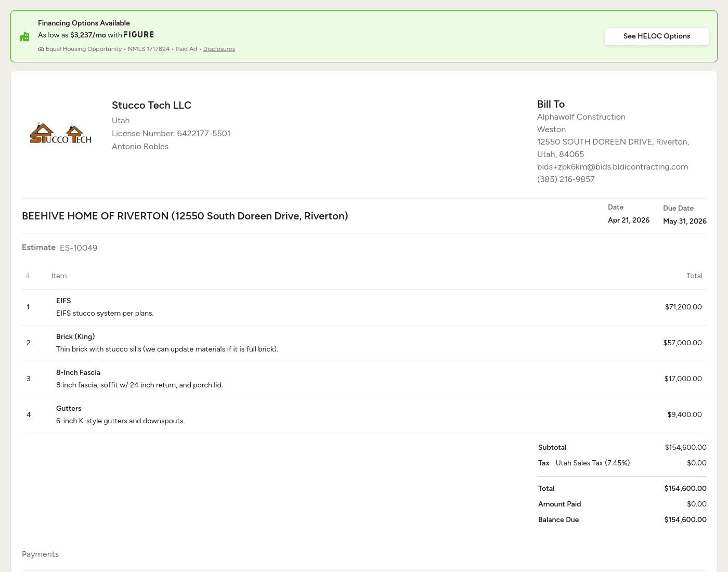The width and height of the screenshot is (728, 572).
Task: Click the Item column header
Action: click(x=59, y=276)
